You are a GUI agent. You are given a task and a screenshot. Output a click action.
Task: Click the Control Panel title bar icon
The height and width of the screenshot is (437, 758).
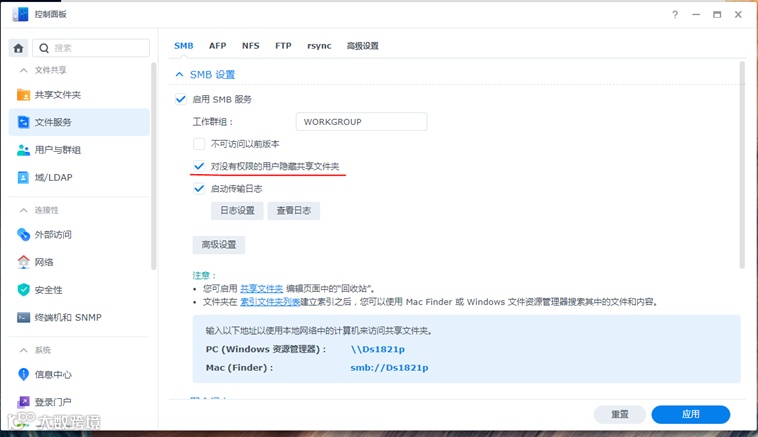tap(20, 14)
